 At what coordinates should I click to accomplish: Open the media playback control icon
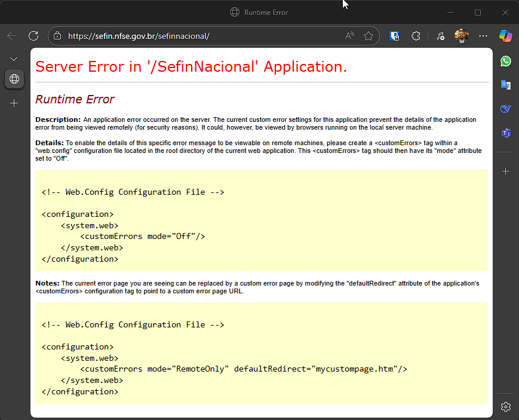click(440, 36)
